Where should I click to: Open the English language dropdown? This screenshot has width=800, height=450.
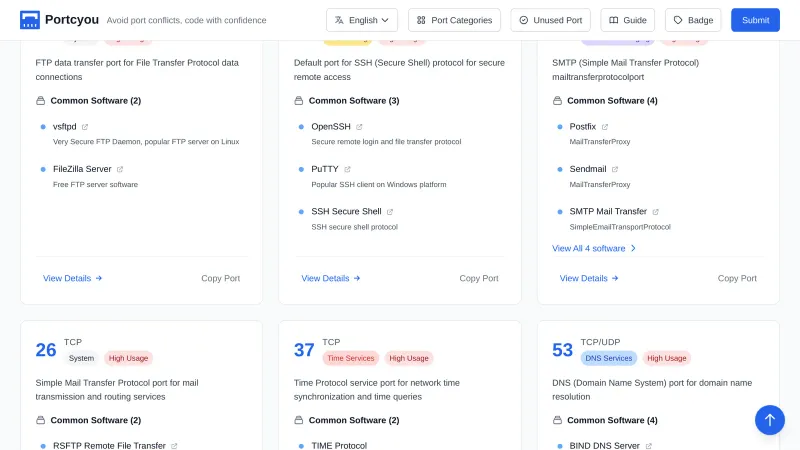pos(362,20)
